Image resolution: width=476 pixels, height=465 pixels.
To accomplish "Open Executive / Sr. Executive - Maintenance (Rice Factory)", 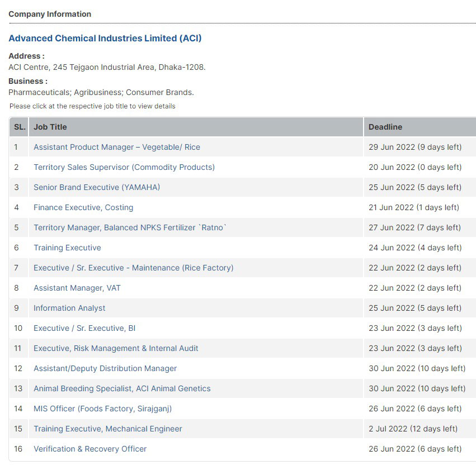I will [134, 268].
